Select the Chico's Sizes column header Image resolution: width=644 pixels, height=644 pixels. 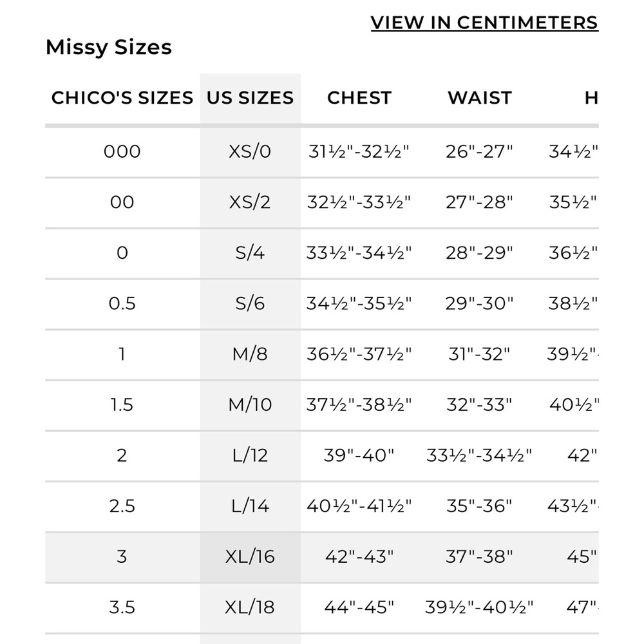pos(122,98)
